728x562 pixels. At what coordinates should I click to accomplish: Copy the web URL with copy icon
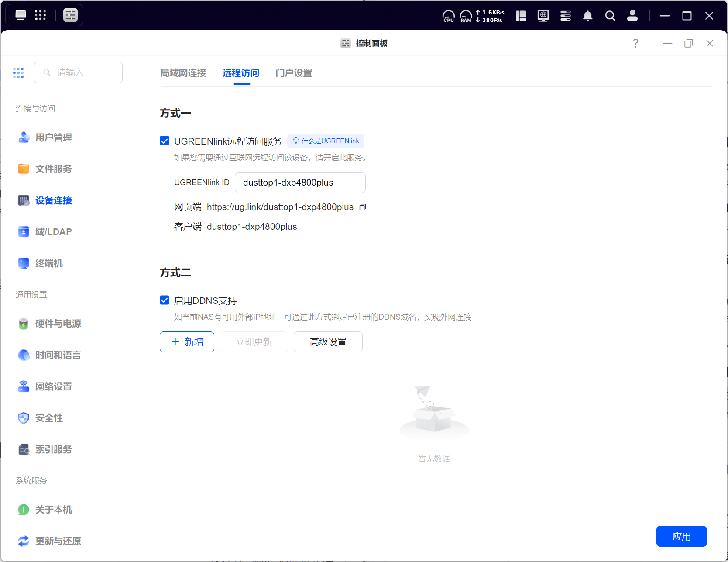(x=362, y=207)
